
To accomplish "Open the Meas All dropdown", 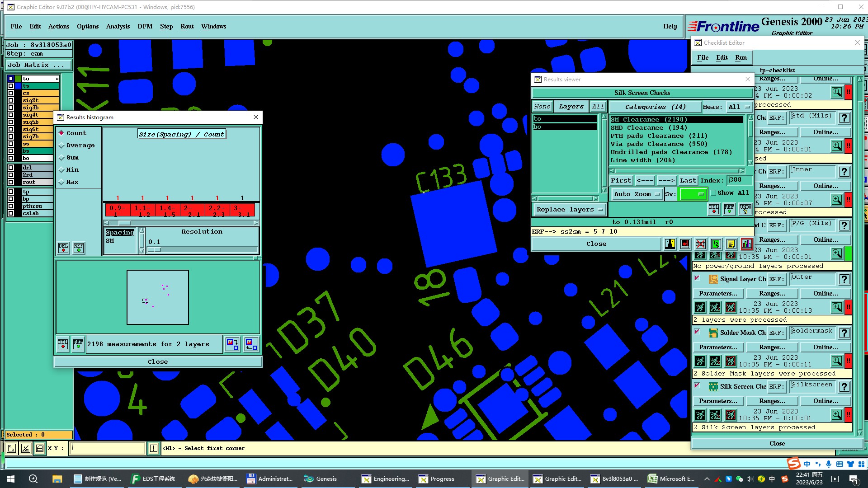I will [x=739, y=107].
